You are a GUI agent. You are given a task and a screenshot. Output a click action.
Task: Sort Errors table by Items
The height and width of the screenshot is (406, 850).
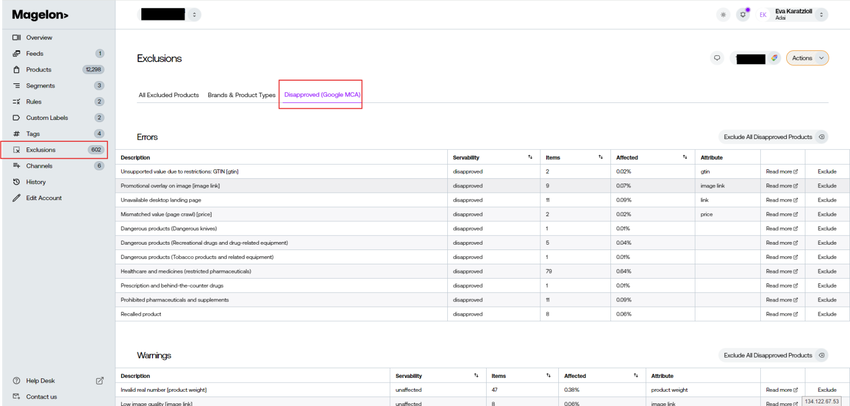pyautogui.click(x=600, y=157)
